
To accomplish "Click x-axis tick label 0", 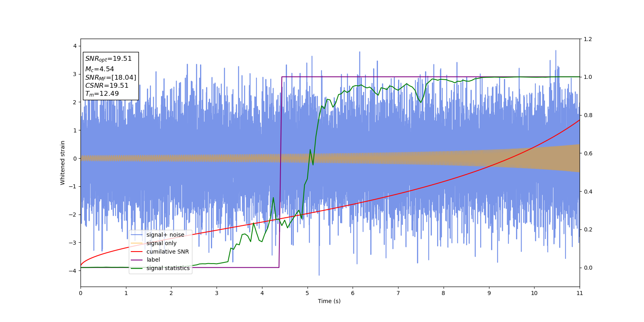I will (x=80, y=293).
